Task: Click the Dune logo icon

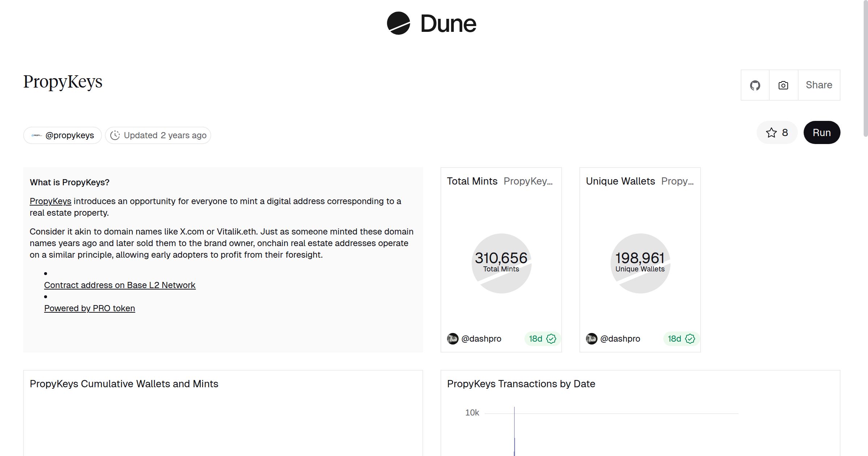Action: point(398,23)
